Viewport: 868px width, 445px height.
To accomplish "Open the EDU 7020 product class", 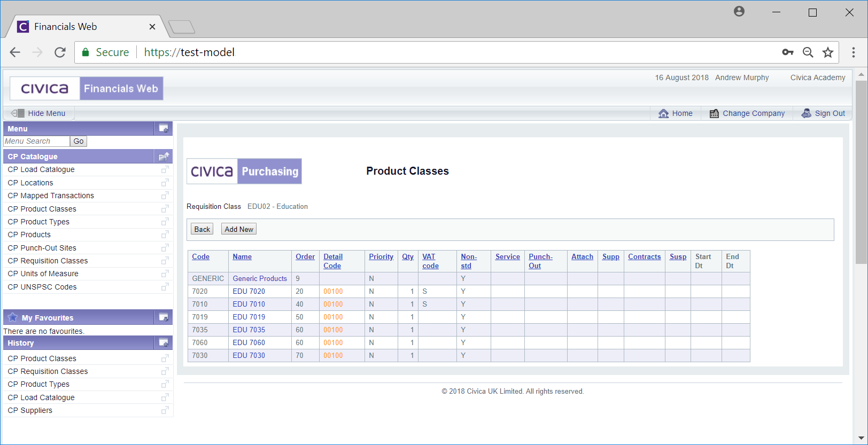I will click(249, 291).
